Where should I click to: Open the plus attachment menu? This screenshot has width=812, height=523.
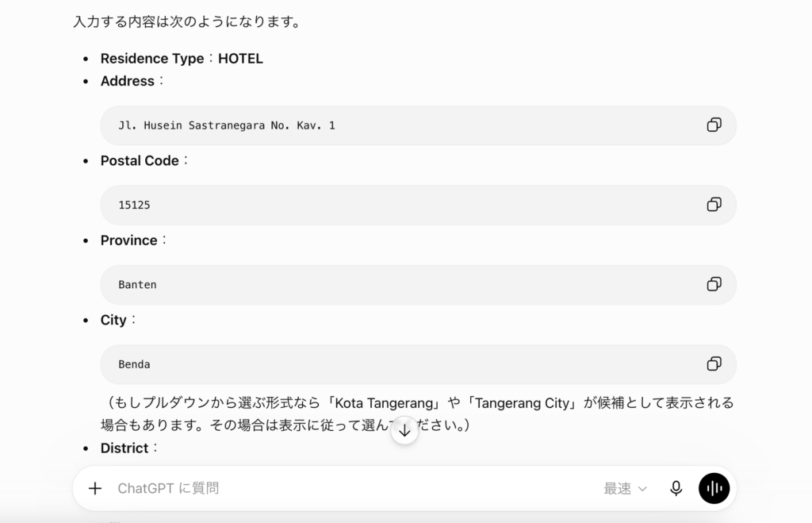(x=95, y=488)
